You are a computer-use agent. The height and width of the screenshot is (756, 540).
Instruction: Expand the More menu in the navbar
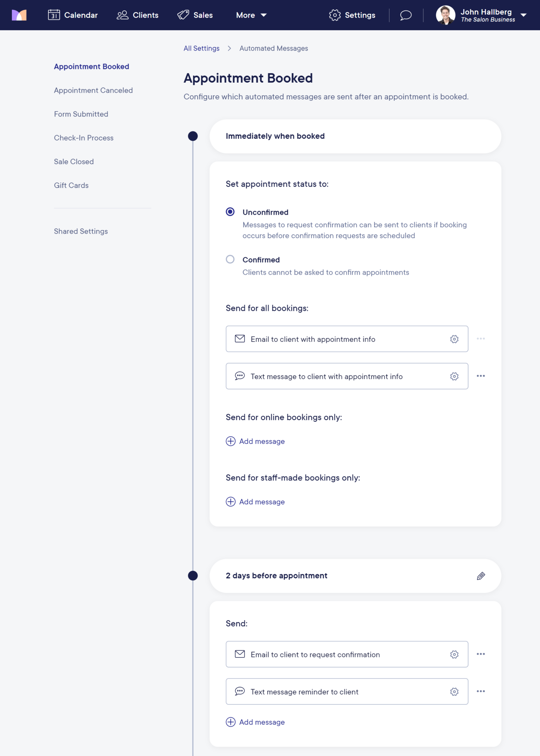pos(251,15)
